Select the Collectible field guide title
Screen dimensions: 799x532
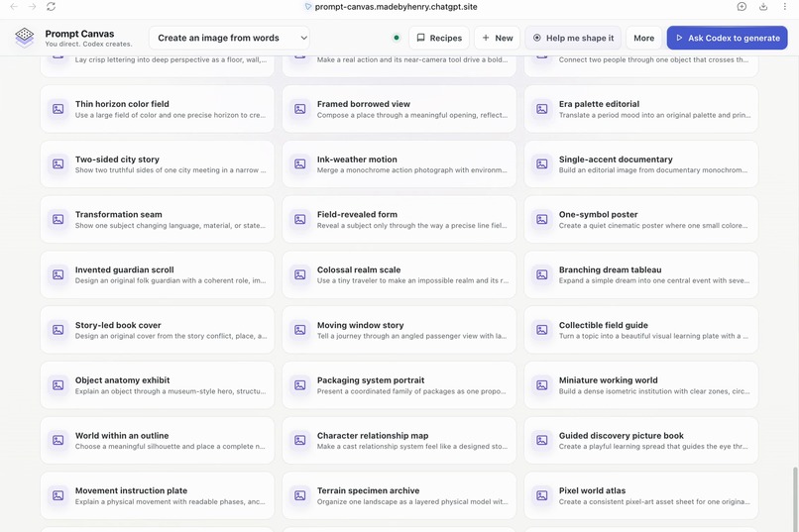pyautogui.click(x=604, y=325)
